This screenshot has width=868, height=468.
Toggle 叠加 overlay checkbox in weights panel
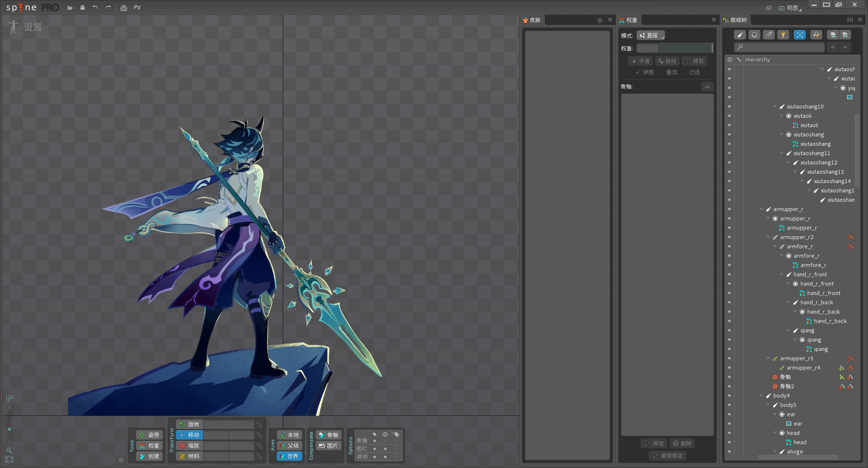click(x=661, y=72)
